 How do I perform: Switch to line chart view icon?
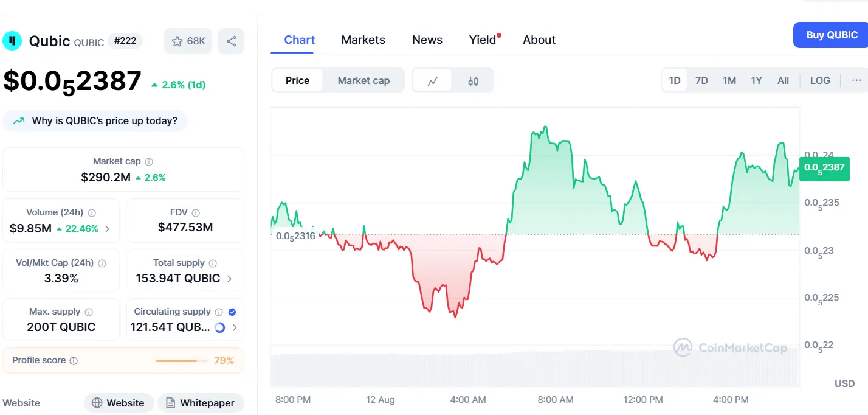click(433, 80)
